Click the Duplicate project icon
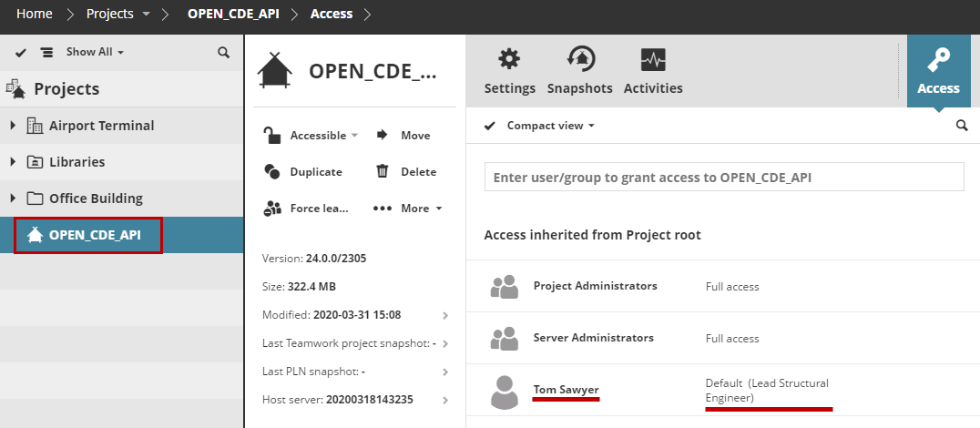The image size is (980, 428). 271,171
